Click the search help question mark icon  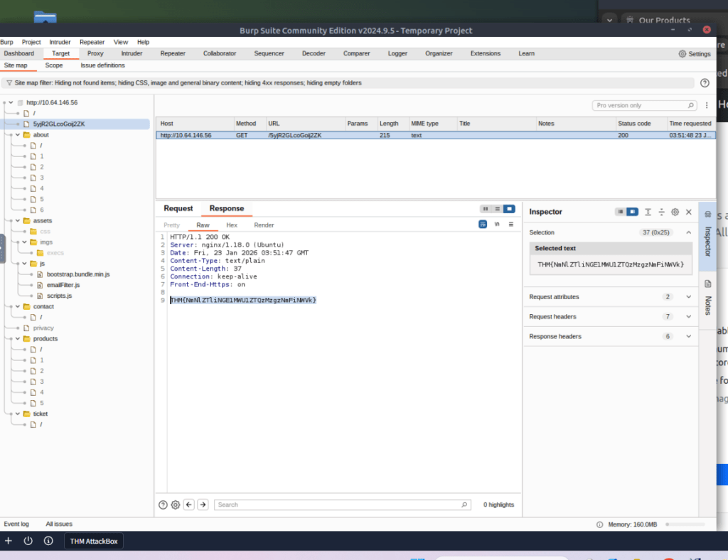point(163,505)
